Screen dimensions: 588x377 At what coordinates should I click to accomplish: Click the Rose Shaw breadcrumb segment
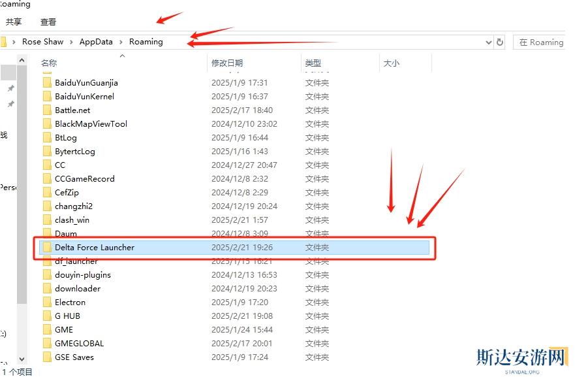42,42
